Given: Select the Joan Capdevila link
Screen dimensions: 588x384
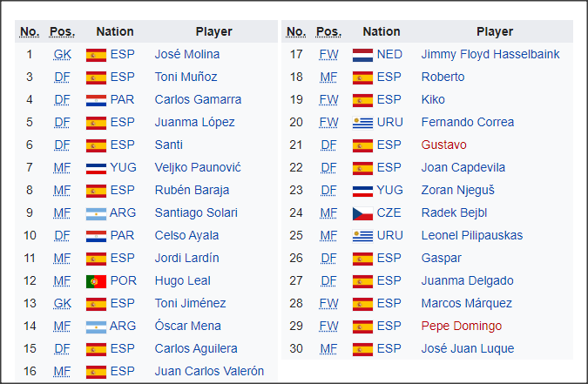Looking at the screenshot, I should [463, 168].
